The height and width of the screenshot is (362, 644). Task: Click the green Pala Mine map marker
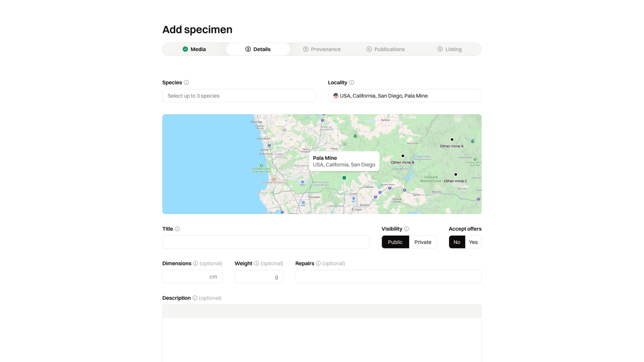coord(344,178)
